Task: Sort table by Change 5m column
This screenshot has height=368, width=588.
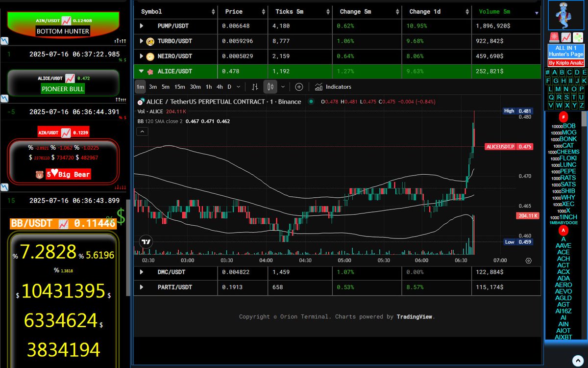Action: click(367, 11)
